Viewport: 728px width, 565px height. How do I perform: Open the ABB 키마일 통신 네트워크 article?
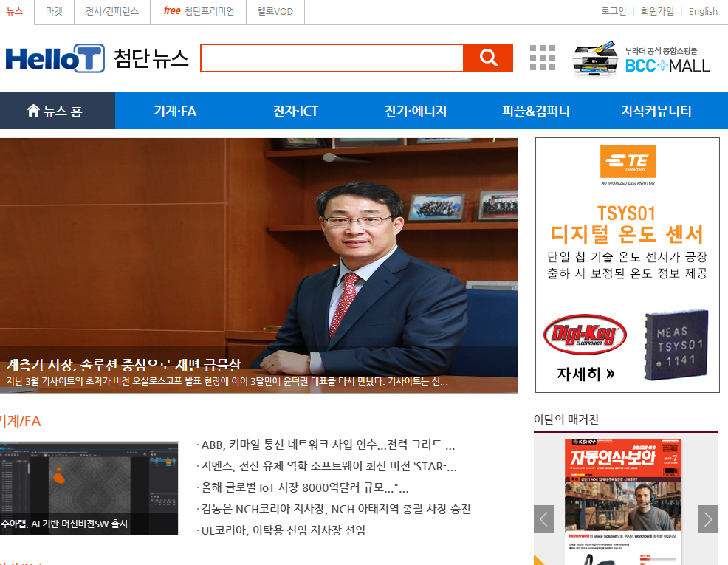[x=328, y=445]
